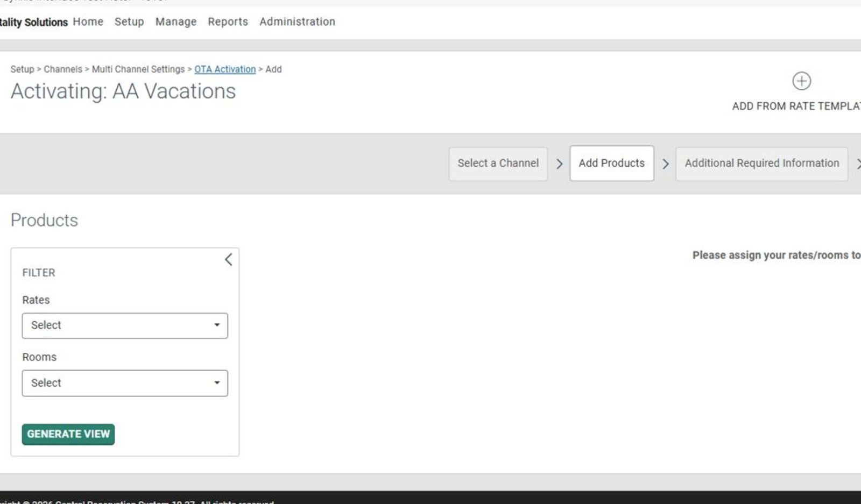This screenshot has width=861, height=504.
Task: Click the ADD FROM RATE TEMPLATE label
Action: (796, 106)
